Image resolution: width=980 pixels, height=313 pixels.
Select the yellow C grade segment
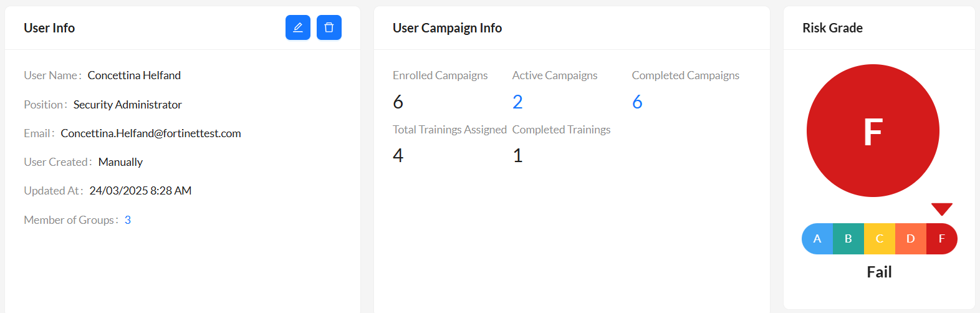pyautogui.click(x=880, y=239)
